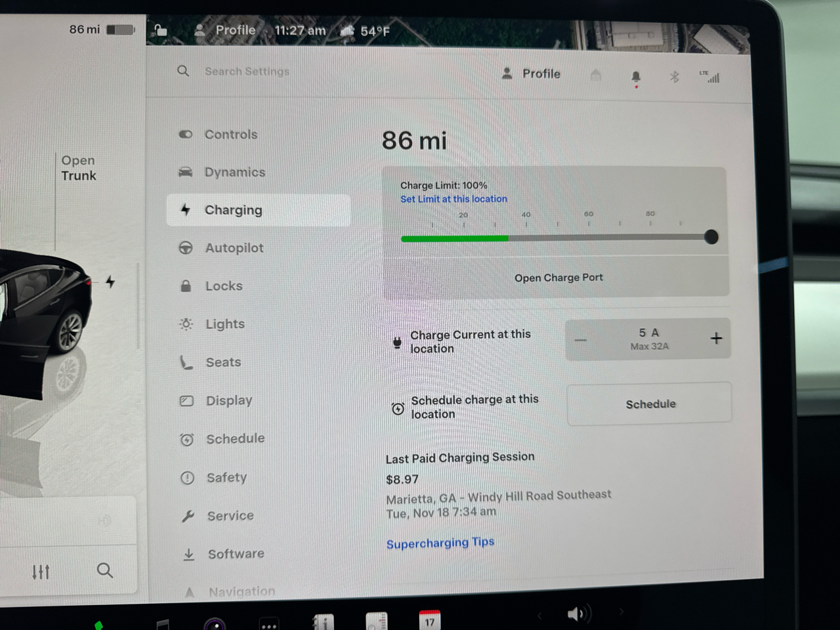Tap the charge port lightning icon on car
The width and height of the screenshot is (840, 630).
(x=110, y=282)
